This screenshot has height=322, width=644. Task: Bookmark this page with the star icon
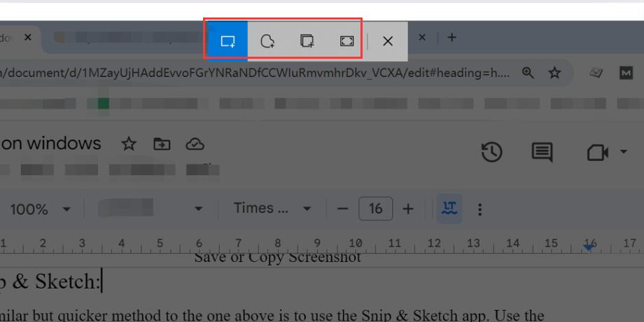pos(555,73)
